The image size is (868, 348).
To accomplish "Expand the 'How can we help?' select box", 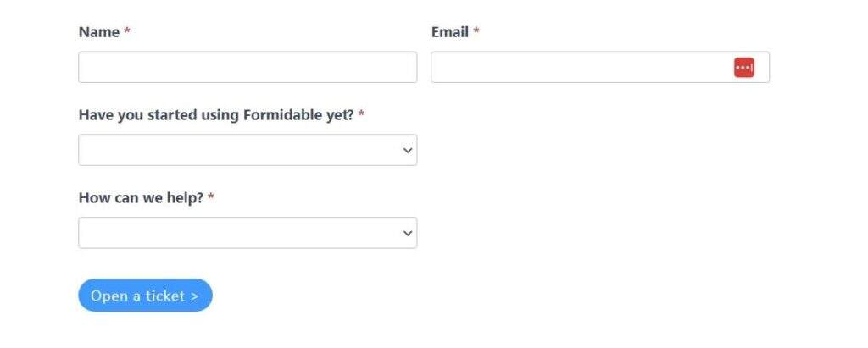I will [247, 234].
